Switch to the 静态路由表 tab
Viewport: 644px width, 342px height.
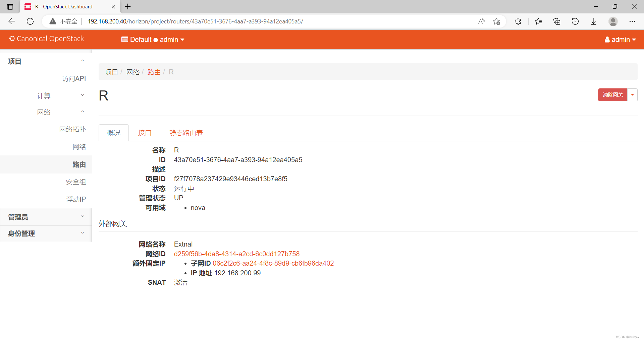pos(186,133)
